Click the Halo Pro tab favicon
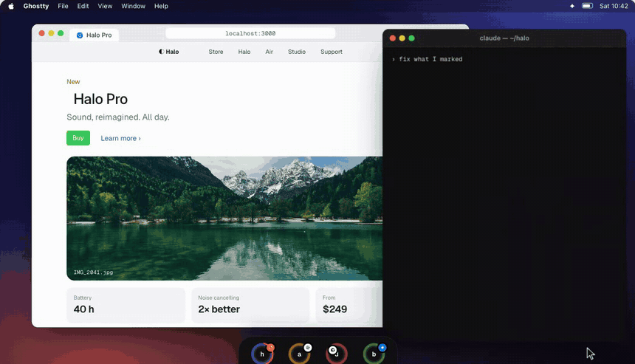 tap(80, 35)
